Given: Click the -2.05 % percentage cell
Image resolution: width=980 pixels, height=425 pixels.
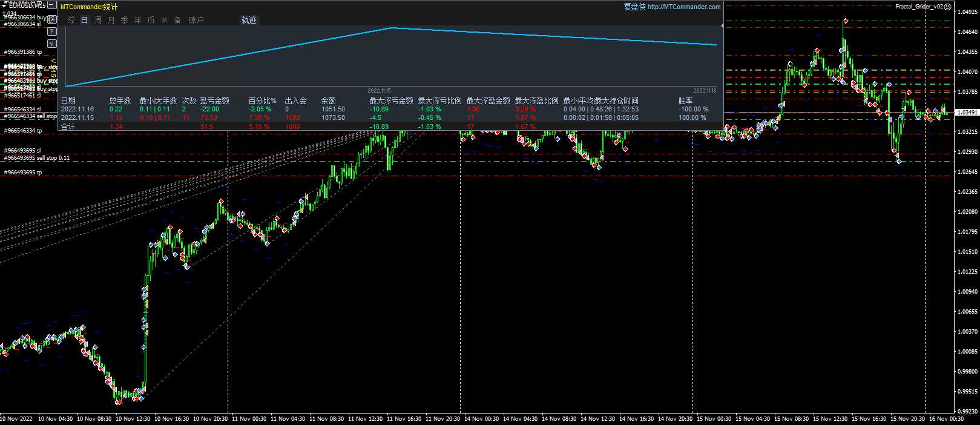Looking at the screenshot, I should [260, 110].
